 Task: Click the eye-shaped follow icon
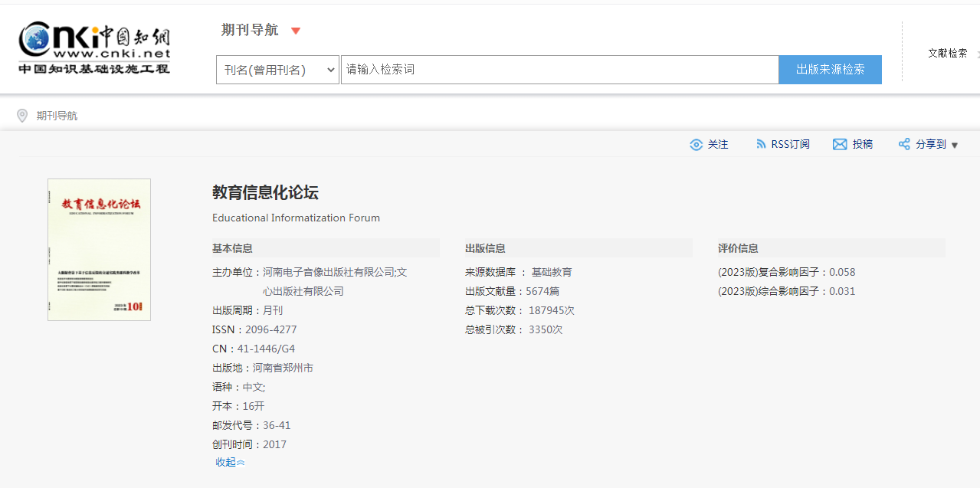point(696,145)
